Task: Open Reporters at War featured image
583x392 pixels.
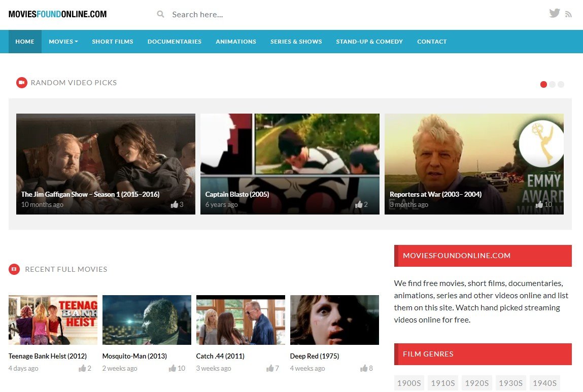Action: point(474,164)
